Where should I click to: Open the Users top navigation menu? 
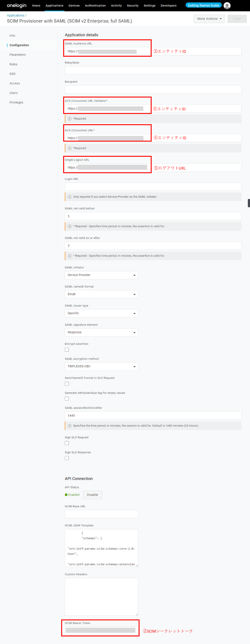(36, 5)
